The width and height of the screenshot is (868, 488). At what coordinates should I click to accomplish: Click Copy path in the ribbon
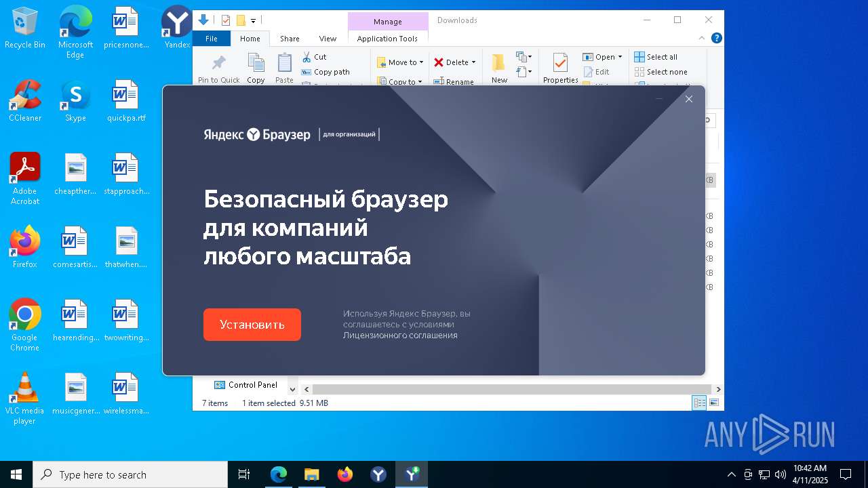(325, 72)
